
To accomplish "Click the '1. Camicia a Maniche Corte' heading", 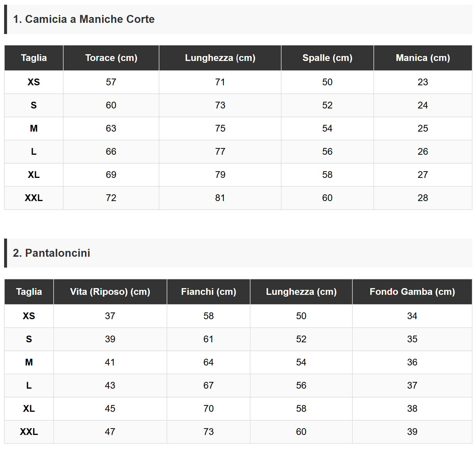I will pyautogui.click(x=84, y=19).
